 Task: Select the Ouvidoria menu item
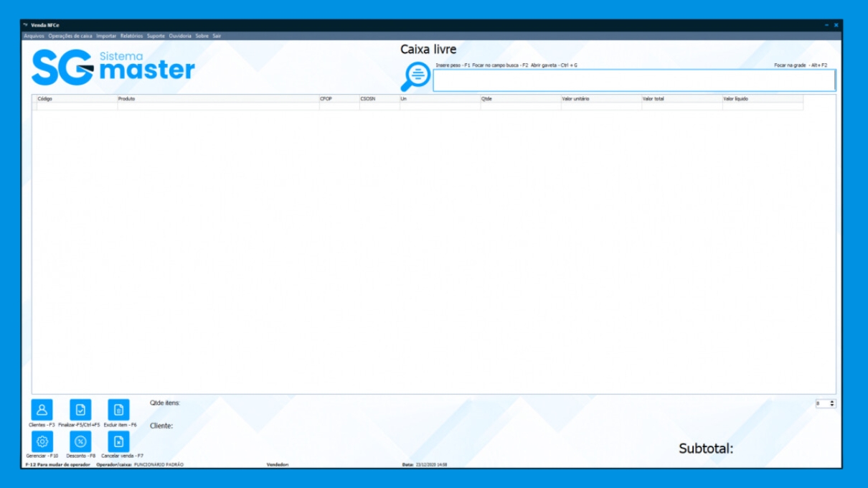[x=180, y=36]
